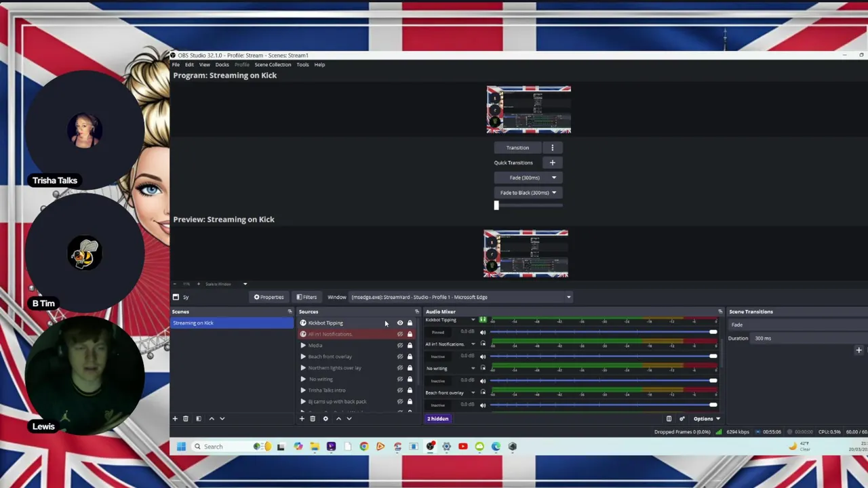The width and height of the screenshot is (868, 488).
Task: Mute No writing speaker icon in Audio Mixer
Action: (483, 381)
